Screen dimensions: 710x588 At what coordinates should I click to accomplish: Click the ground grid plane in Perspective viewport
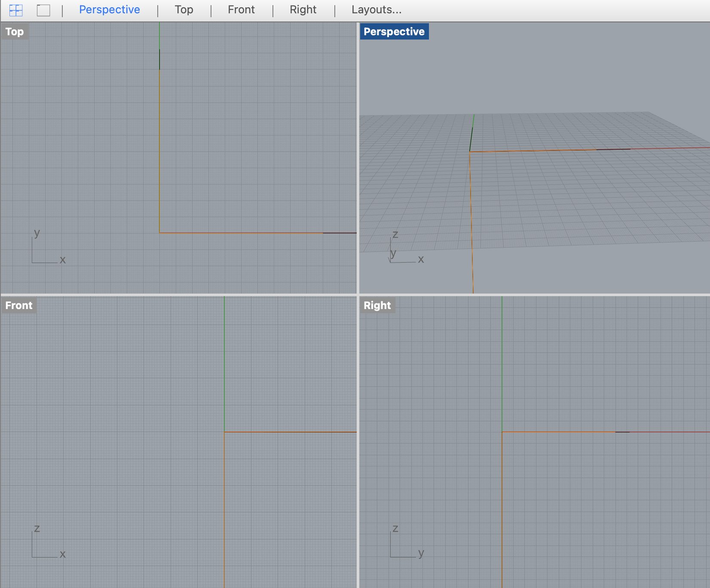pyautogui.click(x=580, y=193)
